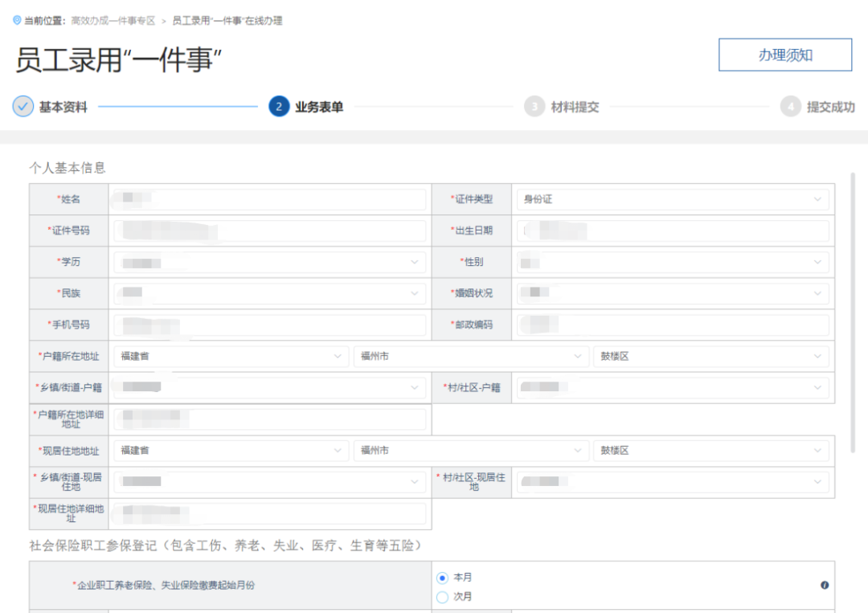Screen dimensions: 868x613
Task: Click the step 2 circle icon
Action: tap(279, 106)
